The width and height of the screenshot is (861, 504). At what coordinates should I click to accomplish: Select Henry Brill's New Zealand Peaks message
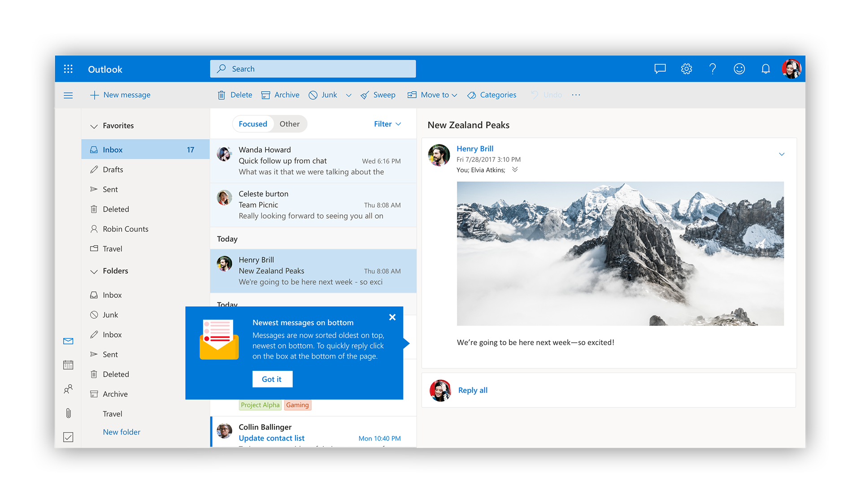click(313, 271)
